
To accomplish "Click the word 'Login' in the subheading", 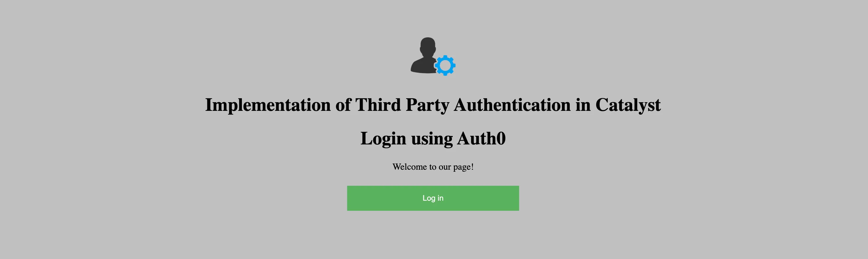I will coord(383,139).
